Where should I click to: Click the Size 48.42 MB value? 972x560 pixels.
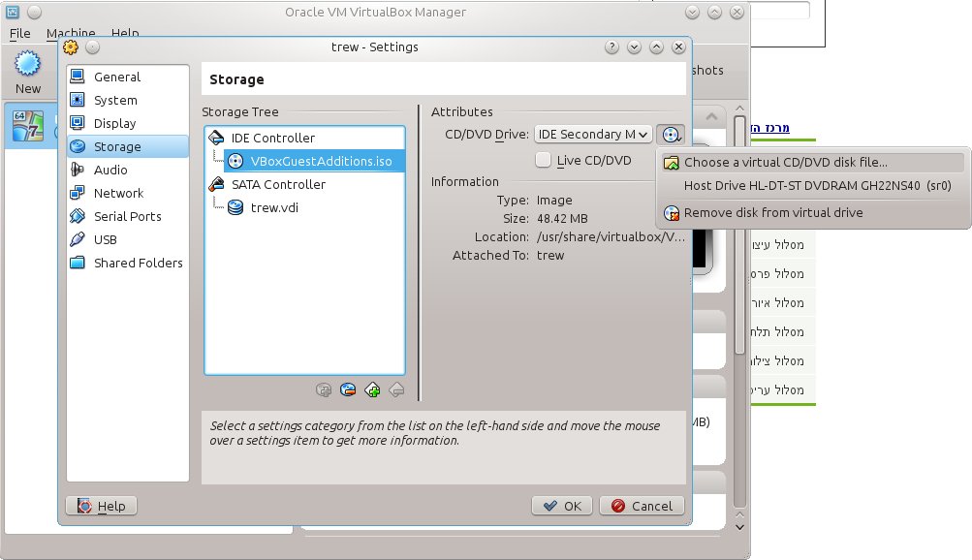click(x=562, y=219)
